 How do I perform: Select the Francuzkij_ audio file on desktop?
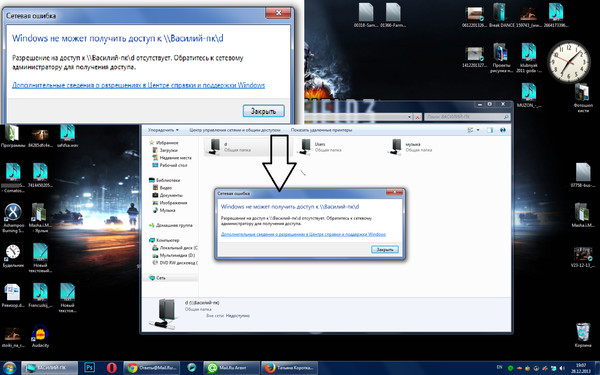[40, 295]
